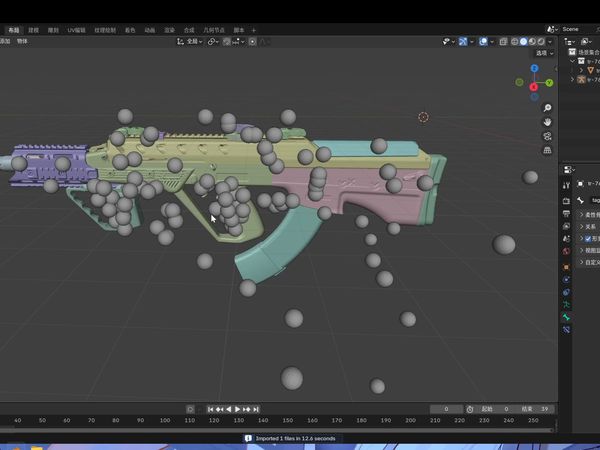Viewport: 600px width, 450px height.
Task: Open the scene browse icon dropdown
Action: (552, 29)
